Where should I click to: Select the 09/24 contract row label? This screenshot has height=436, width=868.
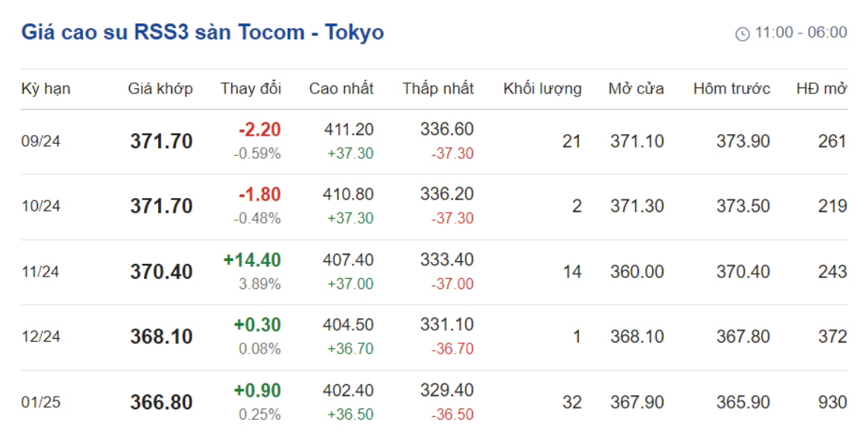click(x=41, y=141)
